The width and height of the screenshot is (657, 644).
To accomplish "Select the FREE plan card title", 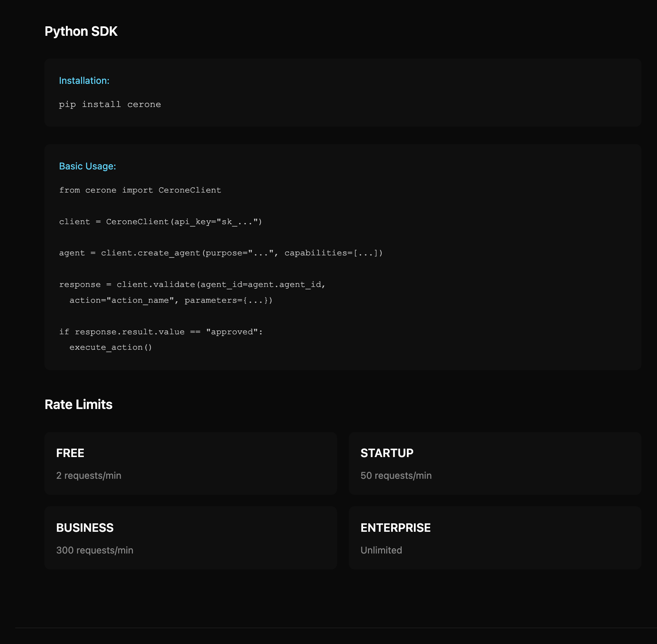I will 70,453.
